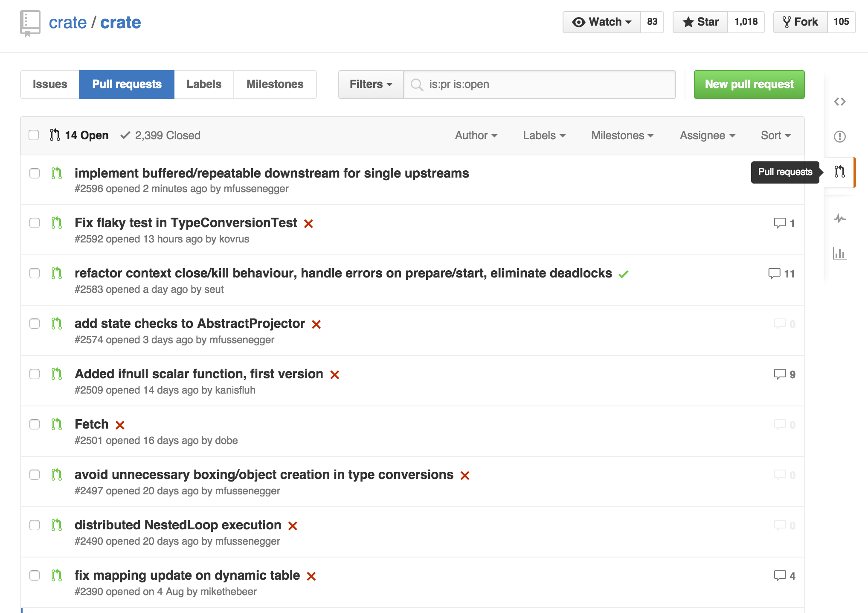Click comment icon on Fix flaky test PR
The width and height of the screenshot is (868, 613).
(x=780, y=223)
